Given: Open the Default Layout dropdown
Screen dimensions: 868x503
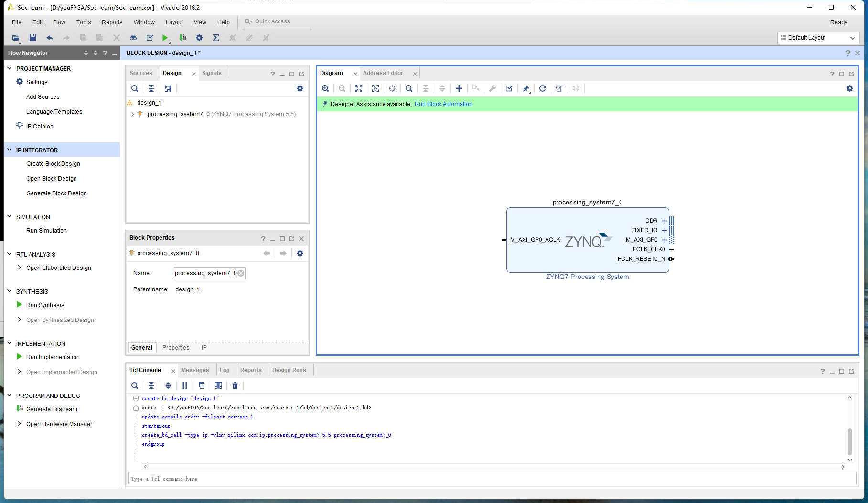Looking at the screenshot, I should click(x=818, y=38).
